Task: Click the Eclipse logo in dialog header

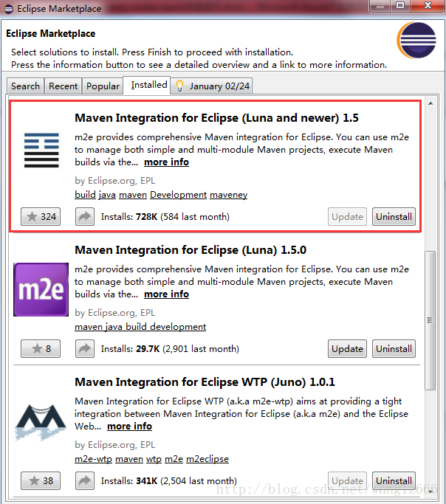Action: [416, 40]
